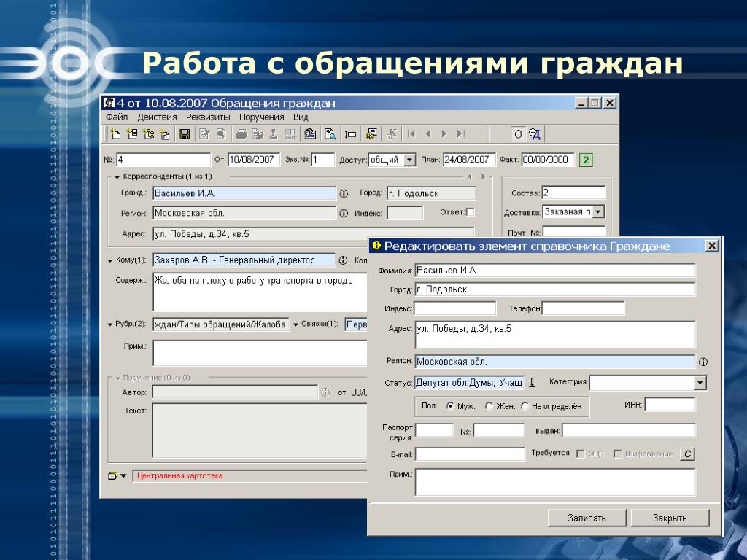747x560 pixels.
Task: Click the grayed letter K toolbar icon
Action: [x=392, y=134]
